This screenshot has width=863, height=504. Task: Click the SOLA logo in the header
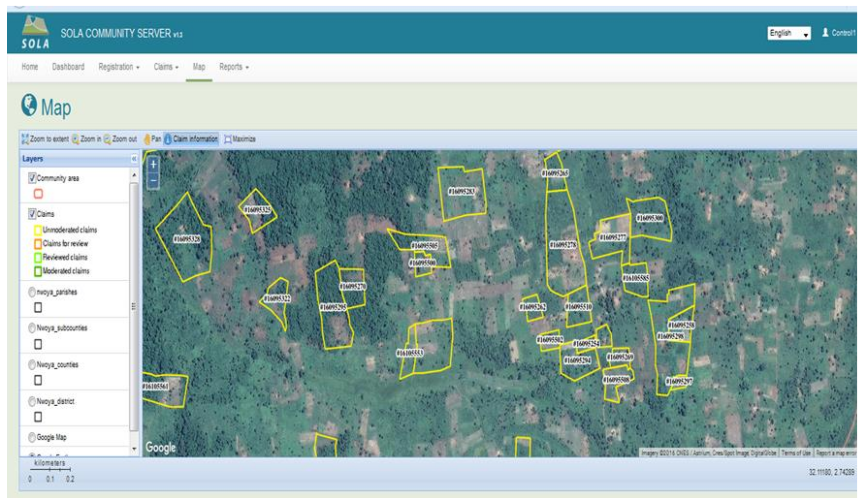[x=35, y=32]
